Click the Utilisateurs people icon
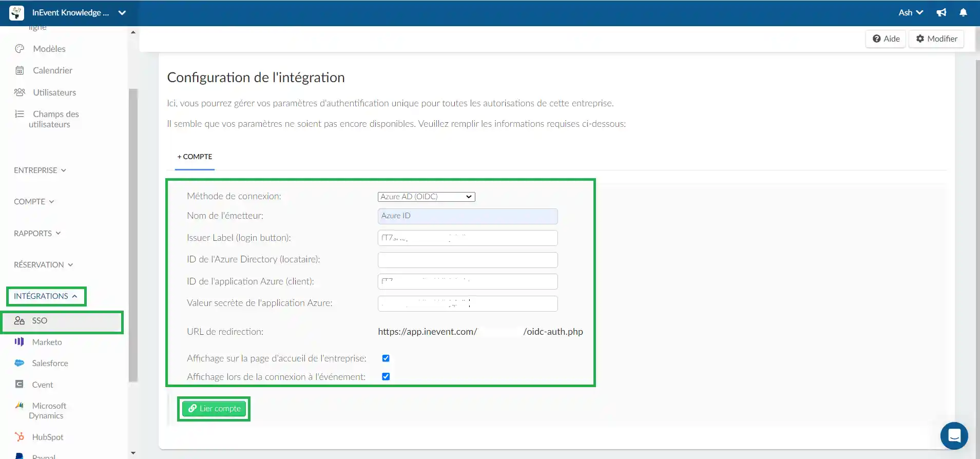The width and height of the screenshot is (980, 459). pyautogui.click(x=20, y=92)
